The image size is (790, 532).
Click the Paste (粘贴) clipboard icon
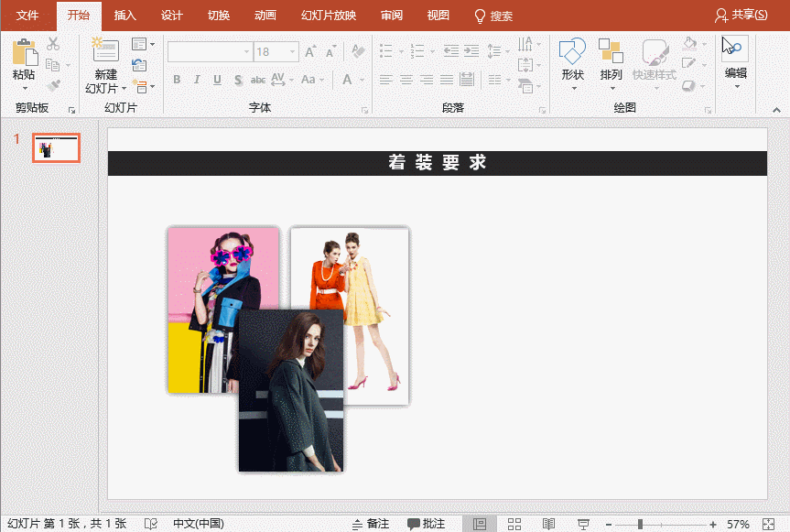pyautogui.click(x=24, y=52)
